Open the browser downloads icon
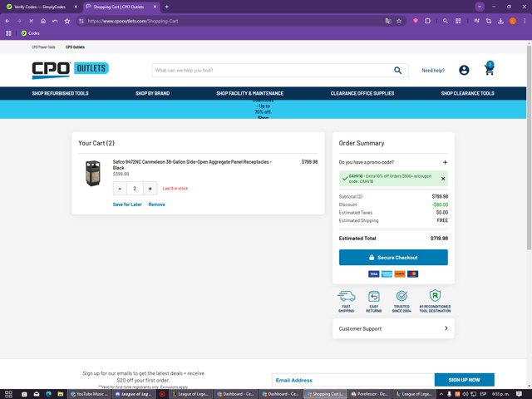Image resolution: width=532 pixels, height=399 pixels. point(500,21)
